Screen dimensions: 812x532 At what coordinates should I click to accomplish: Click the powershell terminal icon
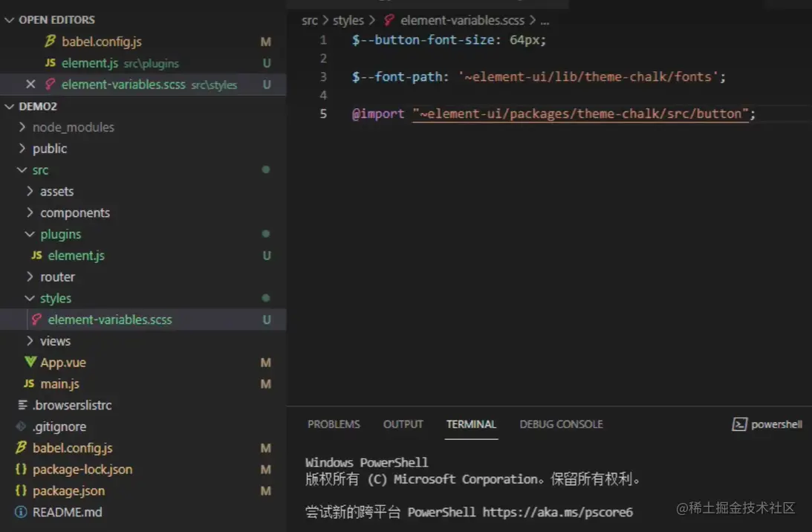[739, 424]
